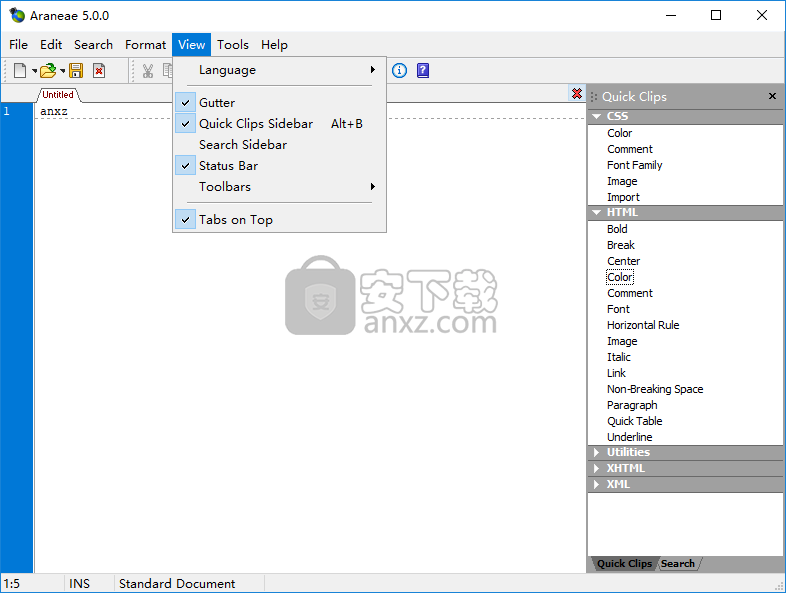The width and height of the screenshot is (786, 593).
Task: Insert the HTML Font clip
Action: [618, 309]
